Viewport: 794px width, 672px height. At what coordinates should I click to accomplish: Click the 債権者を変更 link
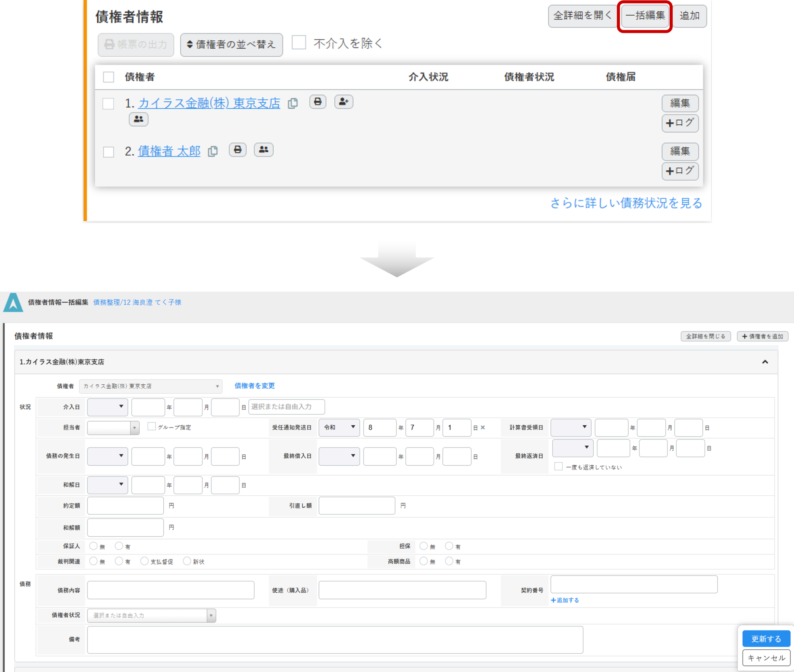tap(254, 386)
